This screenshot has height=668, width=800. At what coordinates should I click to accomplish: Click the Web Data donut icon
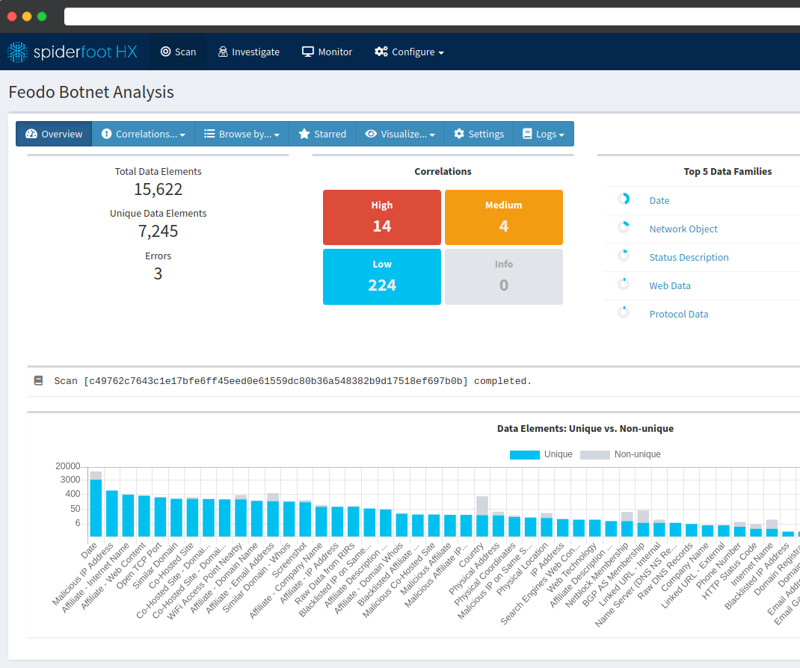coord(623,284)
